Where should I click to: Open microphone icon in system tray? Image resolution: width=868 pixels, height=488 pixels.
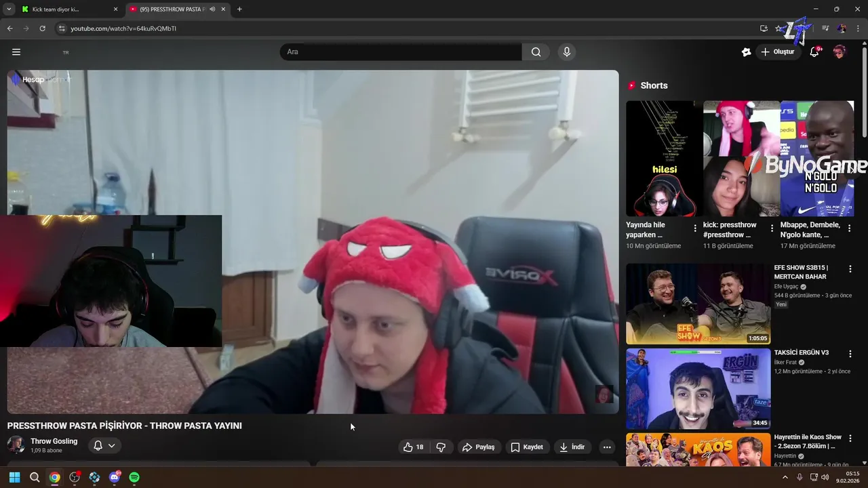[x=800, y=477]
